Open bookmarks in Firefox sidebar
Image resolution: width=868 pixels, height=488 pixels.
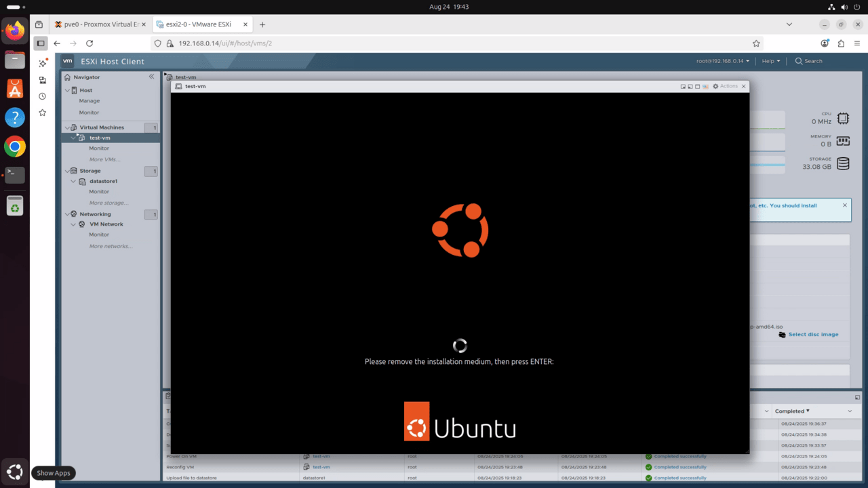click(42, 113)
